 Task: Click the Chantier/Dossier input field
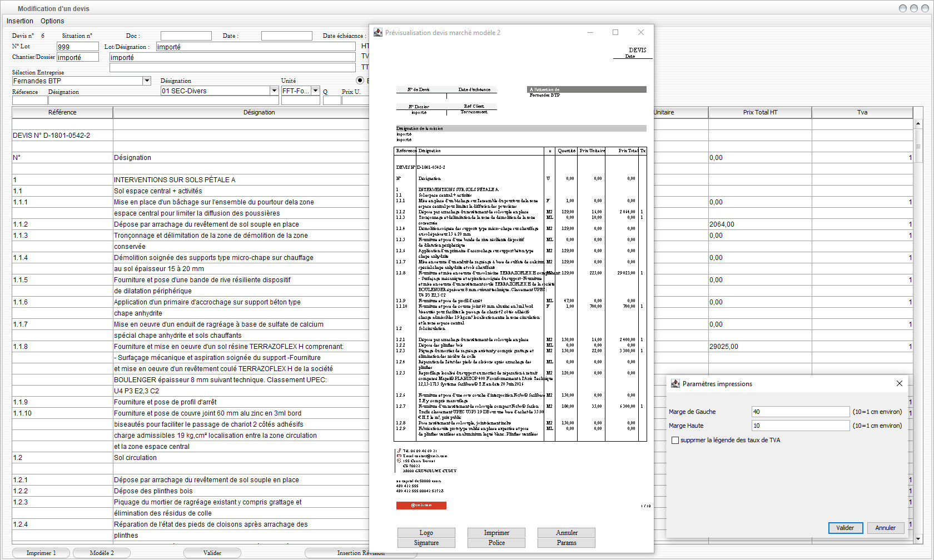click(77, 57)
